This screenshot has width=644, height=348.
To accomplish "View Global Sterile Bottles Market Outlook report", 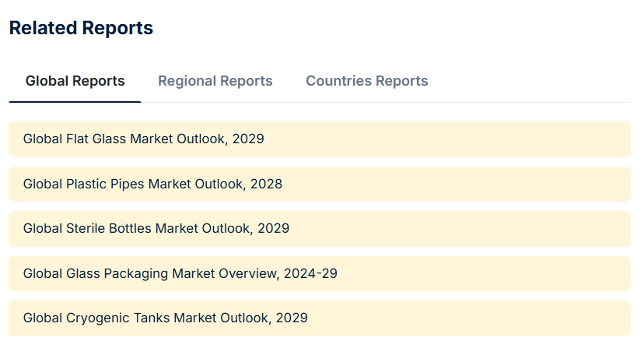I will click(156, 229).
